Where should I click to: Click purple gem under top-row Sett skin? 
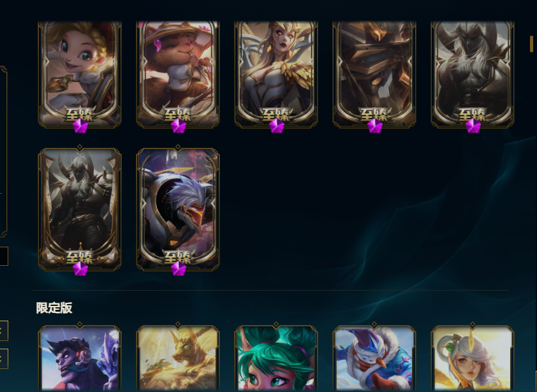click(x=473, y=126)
